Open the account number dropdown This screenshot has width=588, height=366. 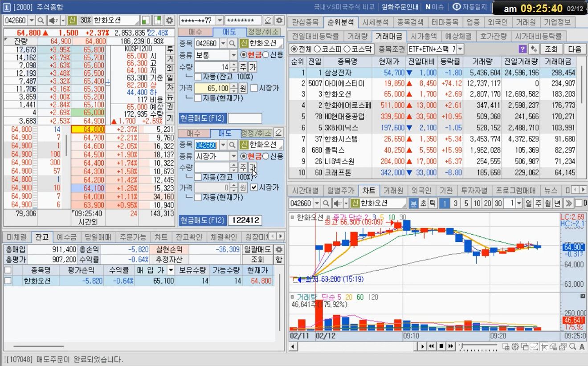pyautogui.click(x=220, y=20)
